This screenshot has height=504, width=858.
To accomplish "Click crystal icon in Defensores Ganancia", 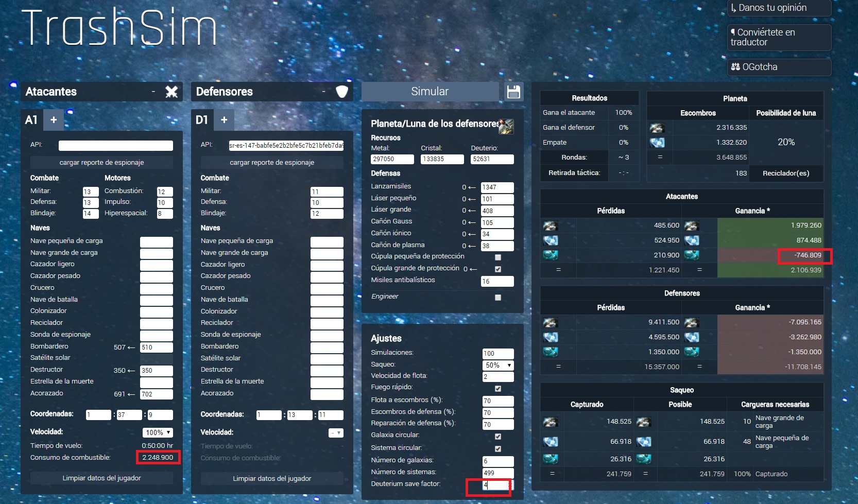I will (x=692, y=337).
